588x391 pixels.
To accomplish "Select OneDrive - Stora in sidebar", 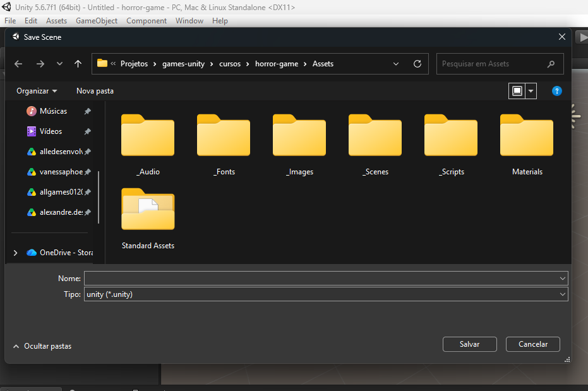I will [60, 253].
